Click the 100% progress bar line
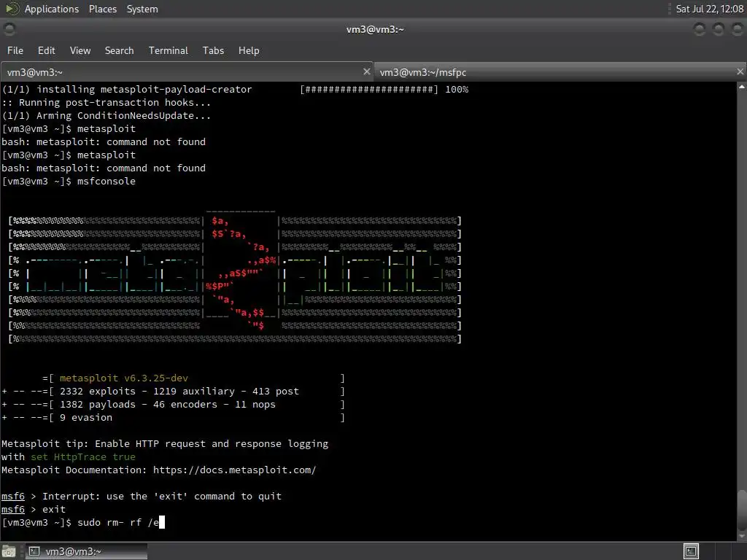 pyautogui.click(x=384, y=89)
